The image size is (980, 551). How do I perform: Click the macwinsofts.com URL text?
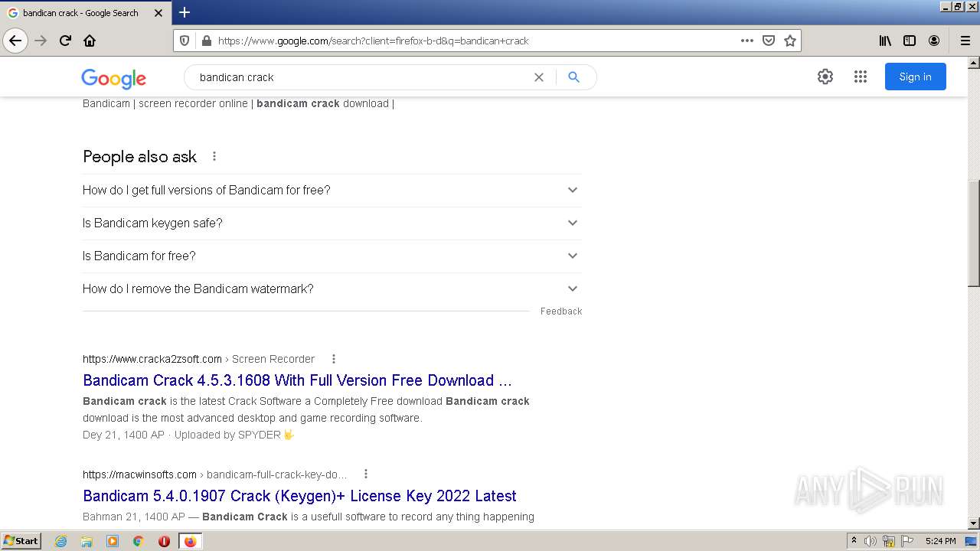click(139, 474)
